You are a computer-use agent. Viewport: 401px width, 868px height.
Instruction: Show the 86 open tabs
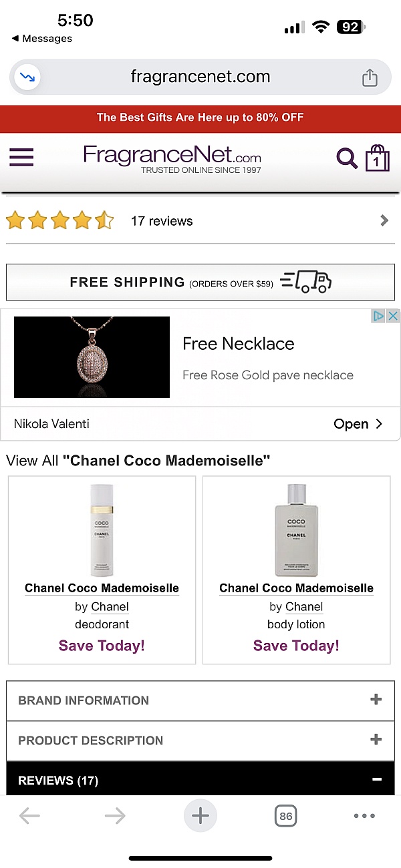[x=286, y=815]
